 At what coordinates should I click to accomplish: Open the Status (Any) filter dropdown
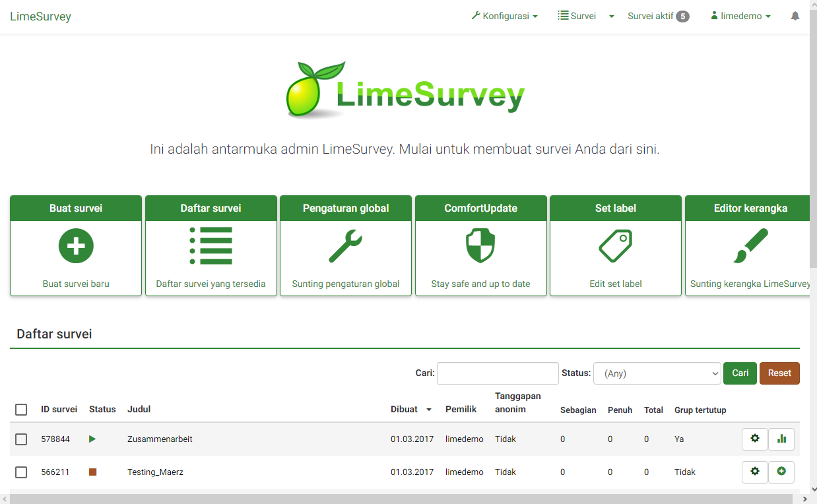point(657,373)
